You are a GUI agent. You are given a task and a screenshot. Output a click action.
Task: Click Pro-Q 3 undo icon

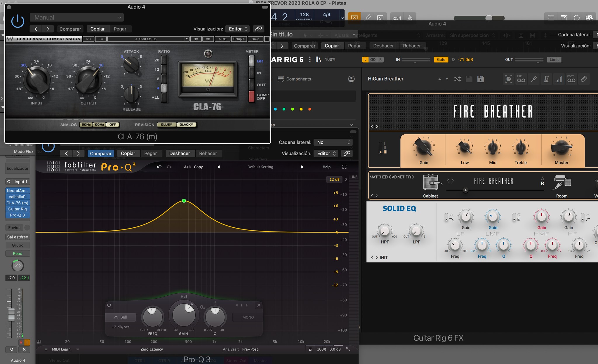tap(159, 167)
